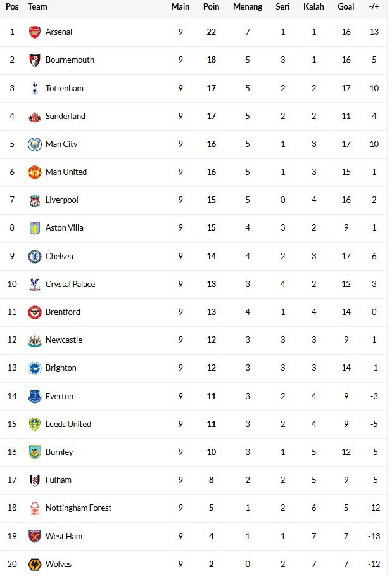The height and width of the screenshot is (576, 392).
Task: Click the Kalah column header
Action: tap(313, 7)
